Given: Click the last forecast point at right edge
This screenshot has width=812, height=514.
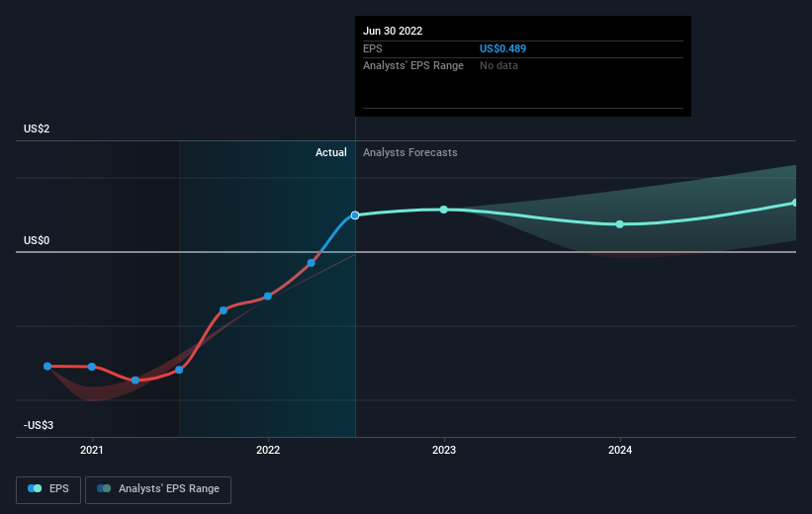Looking at the screenshot, I should pos(795,203).
